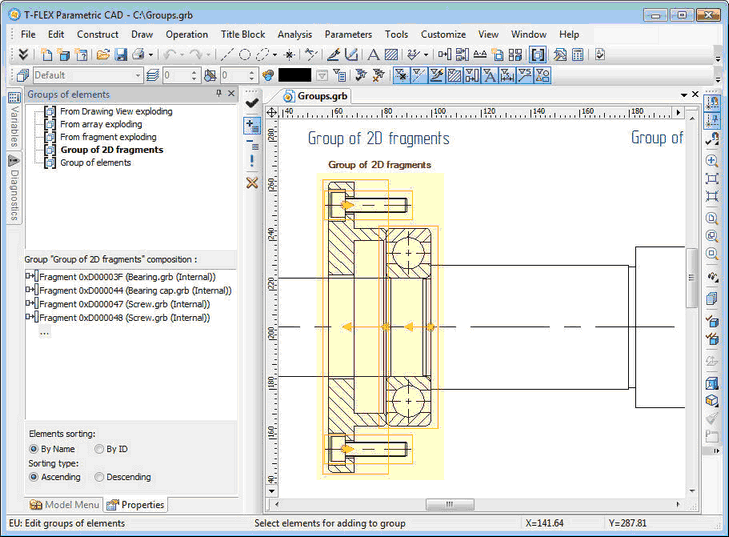The width and height of the screenshot is (729, 537).
Task: Select the By Name sorting radio button
Action: pyautogui.click(x=34, y=449)
